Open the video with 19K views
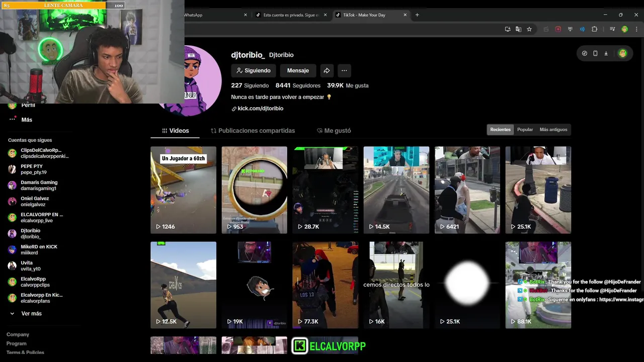The image size is (644, 362). pyautogui.click(x=254, y=285)
